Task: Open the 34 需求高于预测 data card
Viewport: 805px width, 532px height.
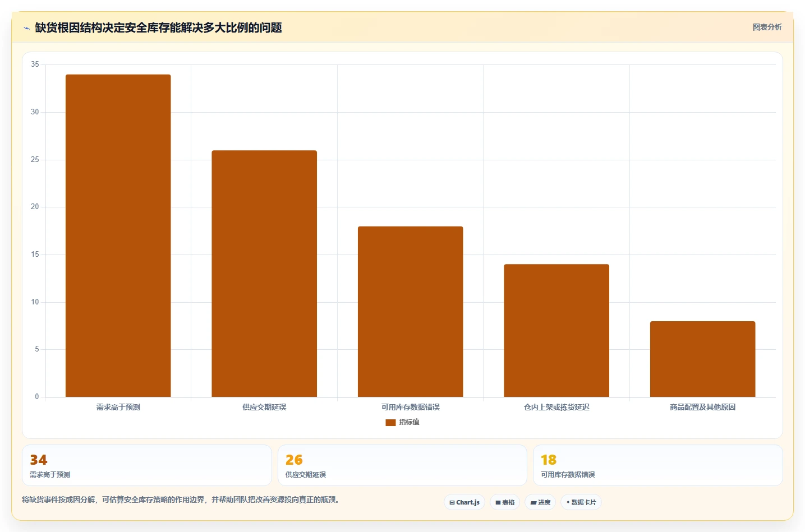Action: (x=147, y=465)
